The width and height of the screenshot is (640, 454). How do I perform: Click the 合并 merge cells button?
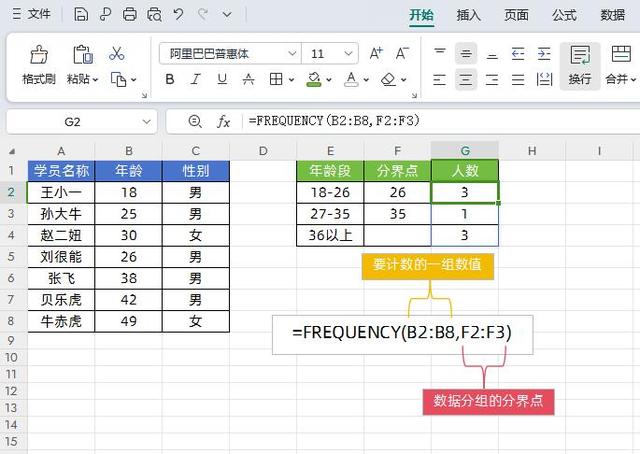coord(621,66)
